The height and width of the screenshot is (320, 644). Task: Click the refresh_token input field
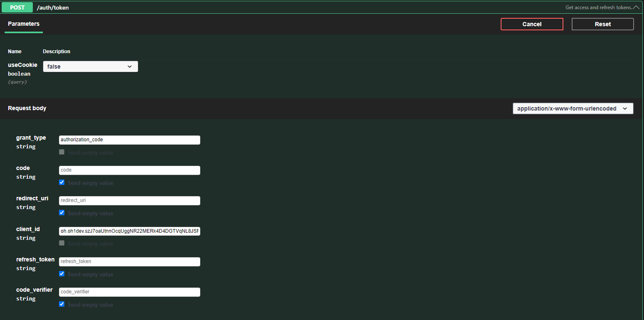pos(130,262)
